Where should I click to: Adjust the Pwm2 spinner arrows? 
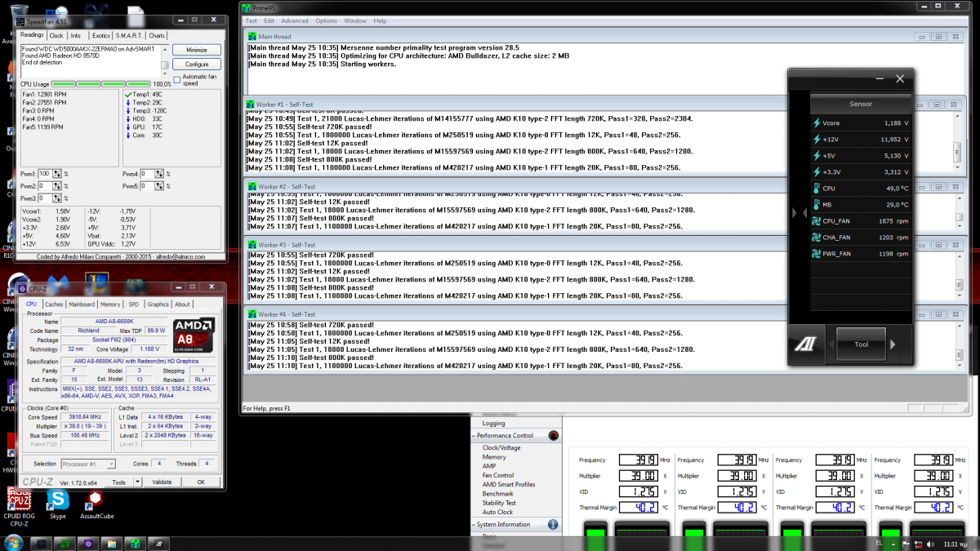(58, 186)
